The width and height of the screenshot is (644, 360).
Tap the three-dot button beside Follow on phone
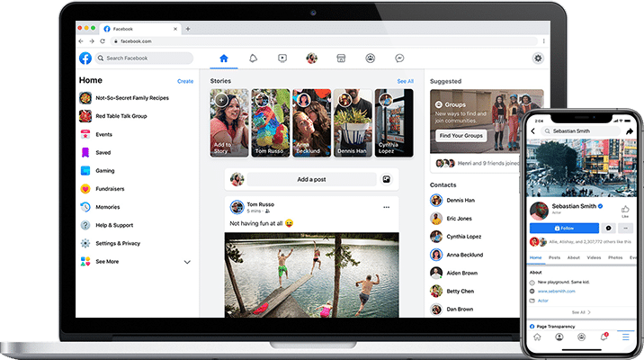click(x=625, y=228)
